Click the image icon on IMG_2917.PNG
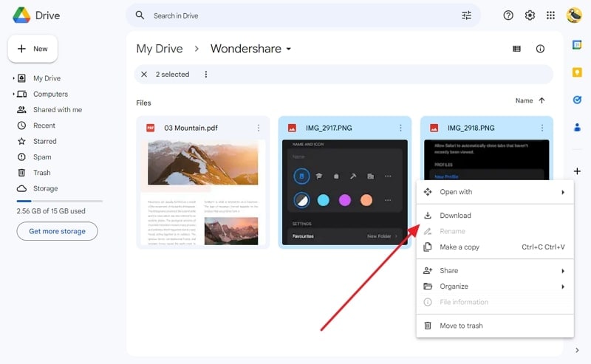 (292, 128)
